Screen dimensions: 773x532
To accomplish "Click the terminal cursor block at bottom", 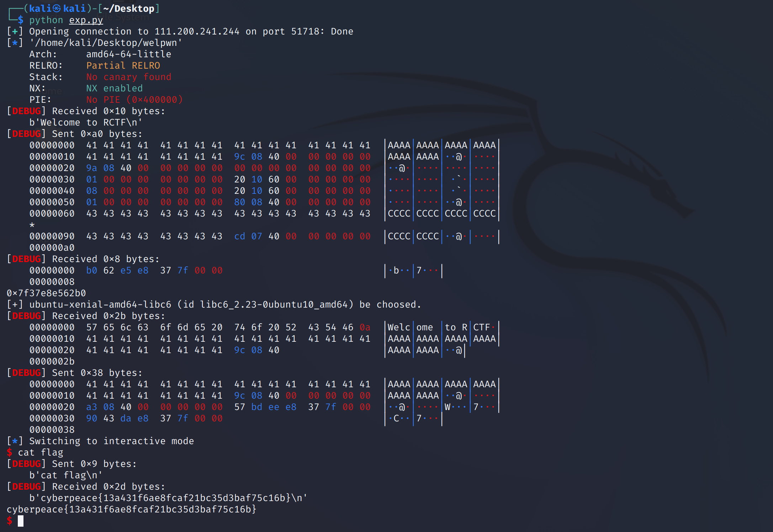I will pos(21,521).
